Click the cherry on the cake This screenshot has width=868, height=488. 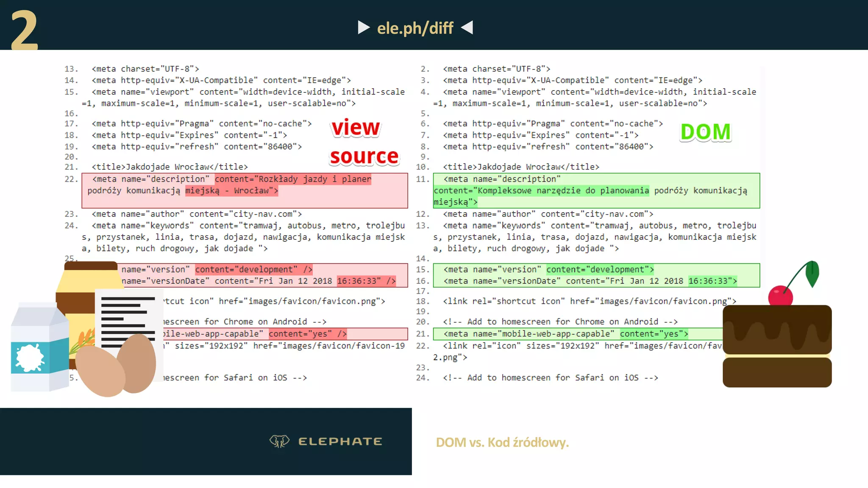[x=780, y=295]
